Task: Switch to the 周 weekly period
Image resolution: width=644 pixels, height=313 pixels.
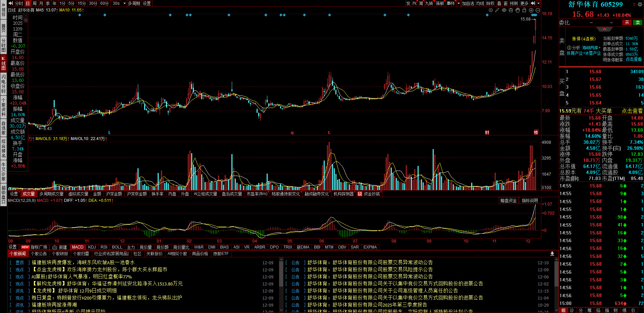Action: click(35, 3)
